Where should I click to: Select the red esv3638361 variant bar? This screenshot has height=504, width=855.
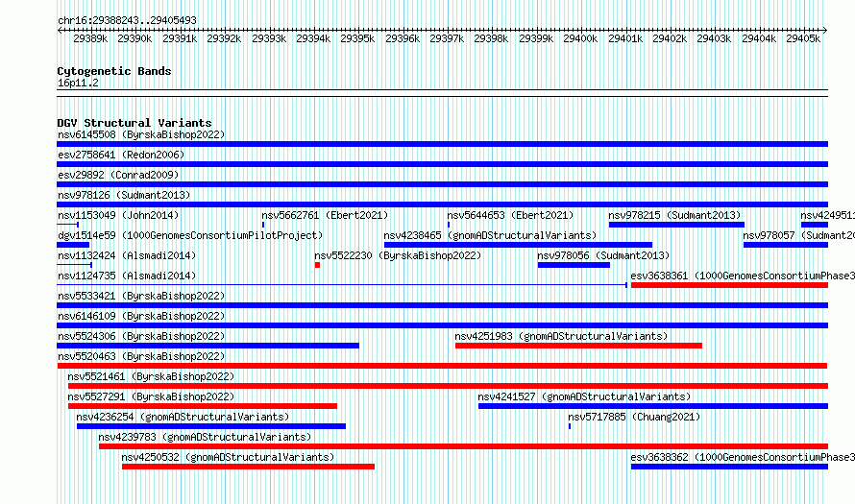coord(729,285)
